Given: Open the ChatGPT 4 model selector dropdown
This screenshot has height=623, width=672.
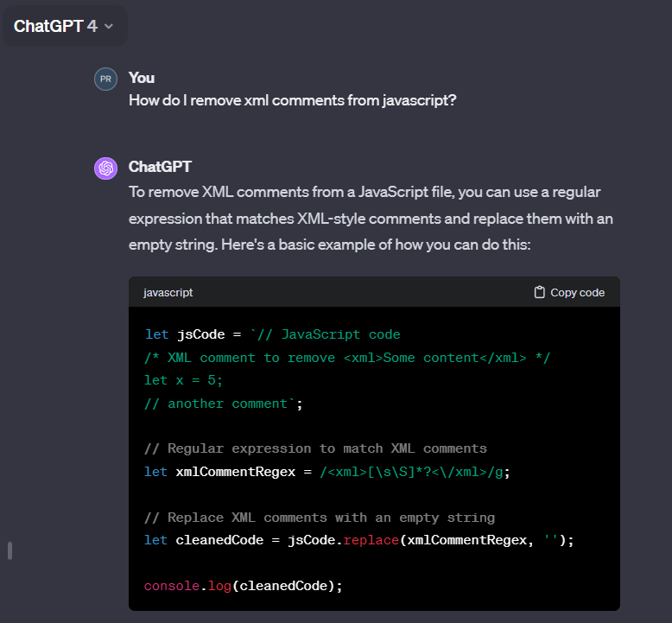Looking at the screenshot, I should pyautogui.click(x=64, y=26).
